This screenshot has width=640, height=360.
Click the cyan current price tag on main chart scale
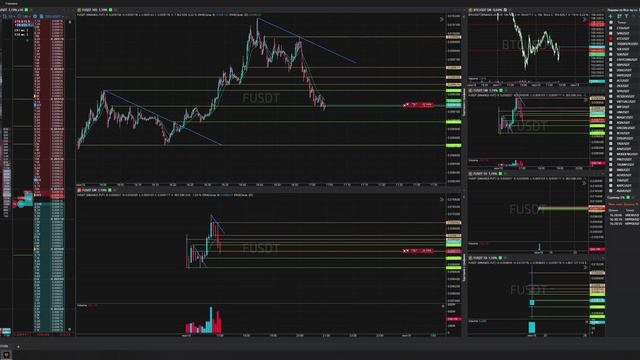453,105
